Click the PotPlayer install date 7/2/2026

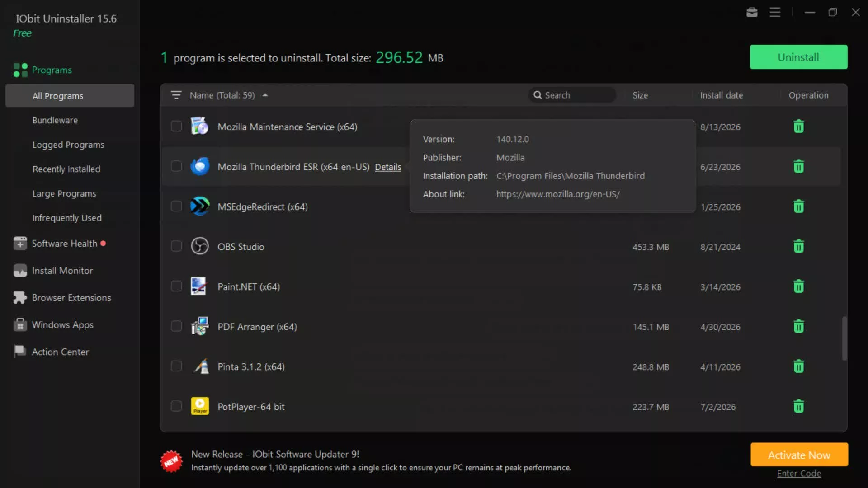click(718, 407)
